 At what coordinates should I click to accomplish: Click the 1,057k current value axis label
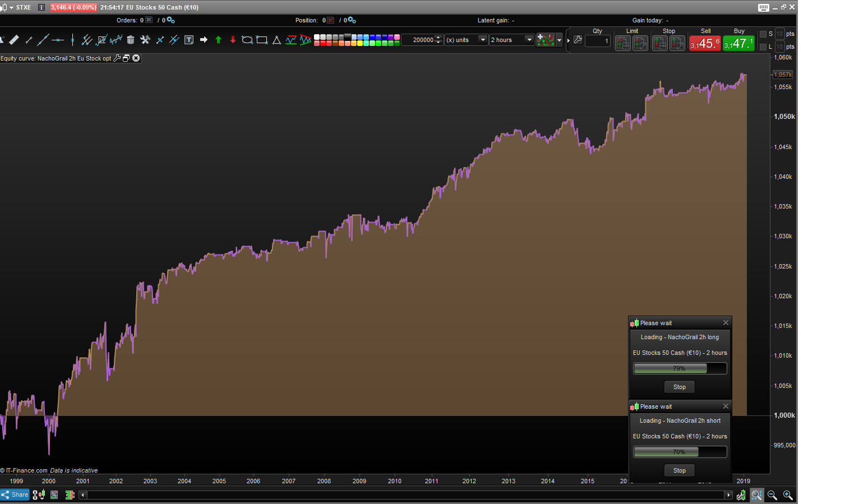[x=783, y=75]
